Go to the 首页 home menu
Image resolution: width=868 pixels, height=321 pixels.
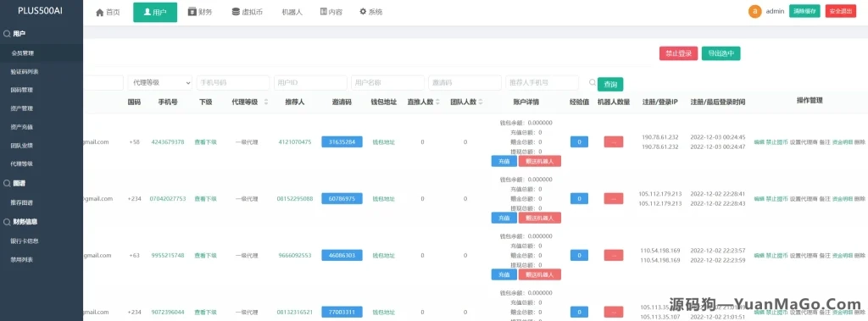[x=108, y=12]
